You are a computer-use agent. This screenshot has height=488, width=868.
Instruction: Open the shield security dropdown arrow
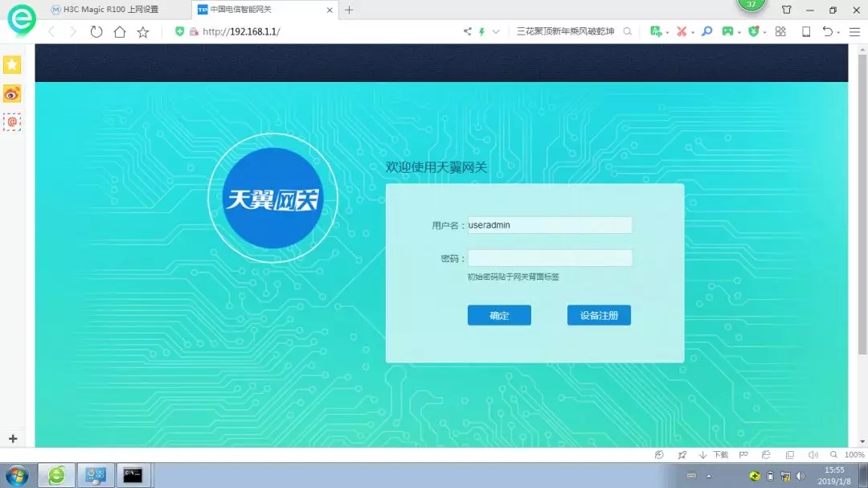click(x=764, y=33)
